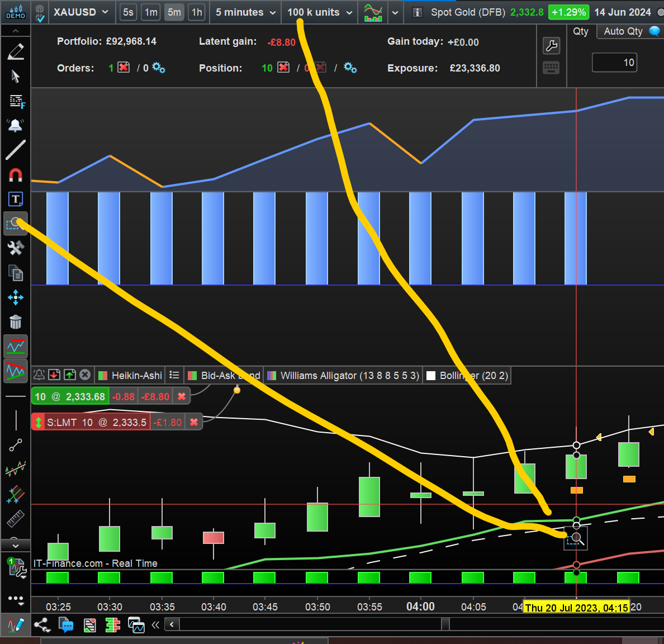Screen dimensions: 664x644
Task: Select the text annotation T tool
Action: click(16, 199)
